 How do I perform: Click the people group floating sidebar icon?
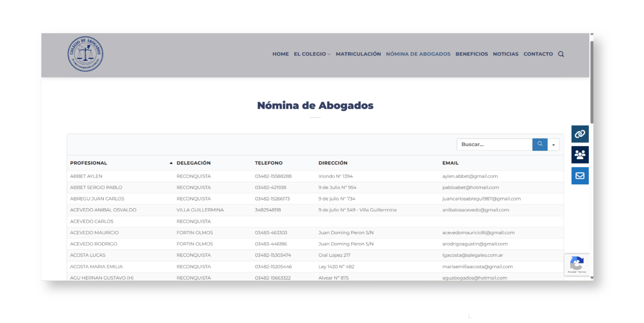(580, 155)
